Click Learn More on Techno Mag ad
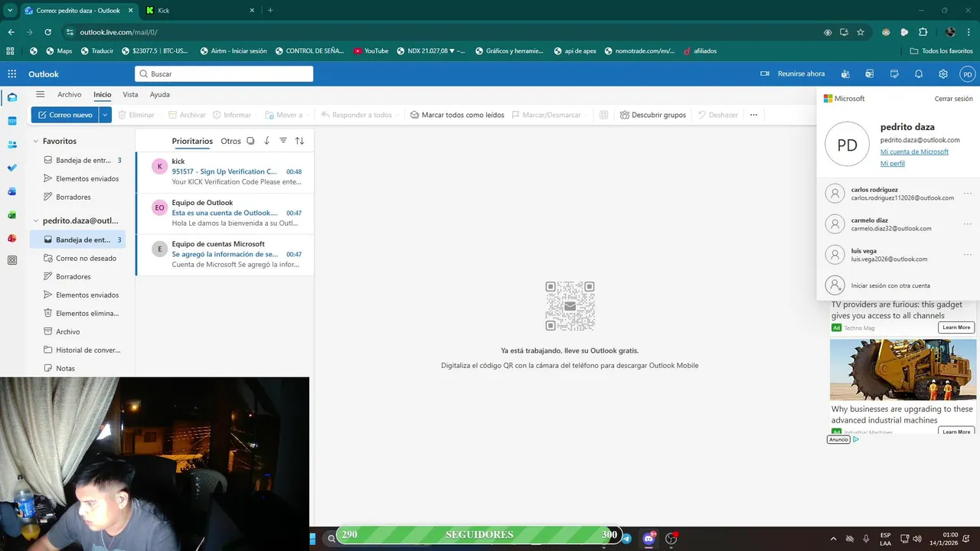 956,328
